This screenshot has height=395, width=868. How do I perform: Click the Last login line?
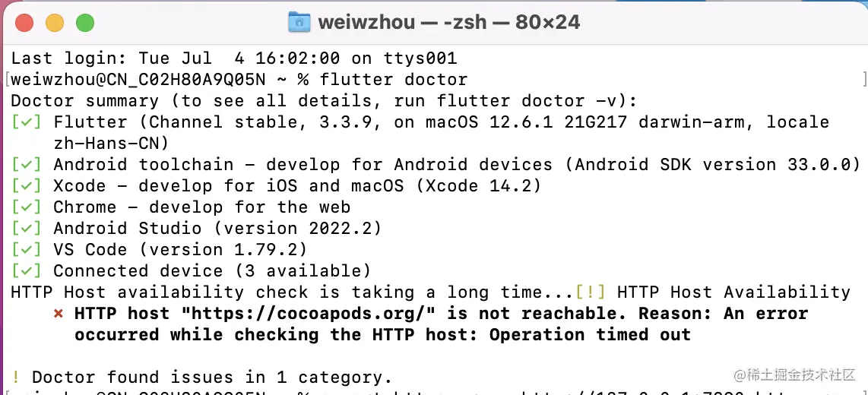coord(233,58)
